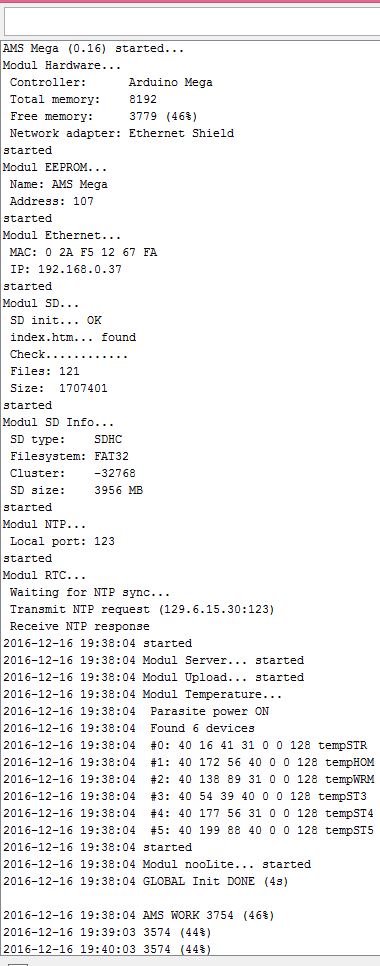This screenshot has width=380, height=966.
Task: Click the 'SD size: 3956 MB' line
Action: [78, 490]
